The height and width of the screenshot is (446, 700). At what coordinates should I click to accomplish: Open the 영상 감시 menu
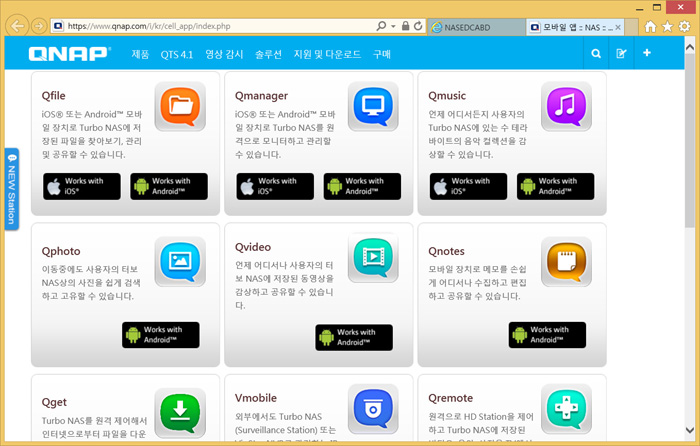click(224, 54)
